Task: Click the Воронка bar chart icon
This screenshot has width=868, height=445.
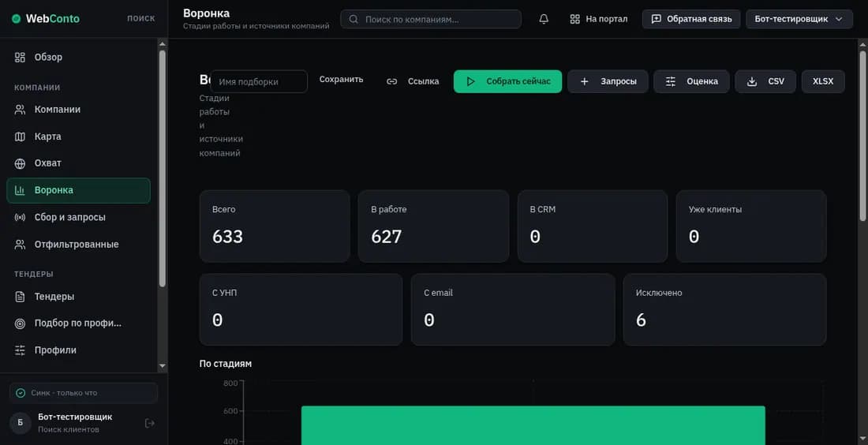Action: (20, 190)
